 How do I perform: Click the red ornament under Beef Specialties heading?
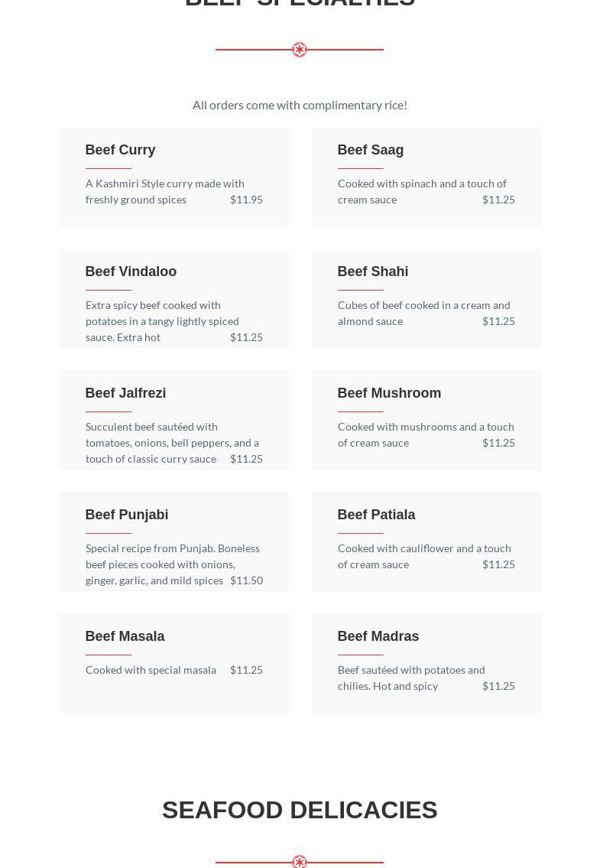coord(300,50)
